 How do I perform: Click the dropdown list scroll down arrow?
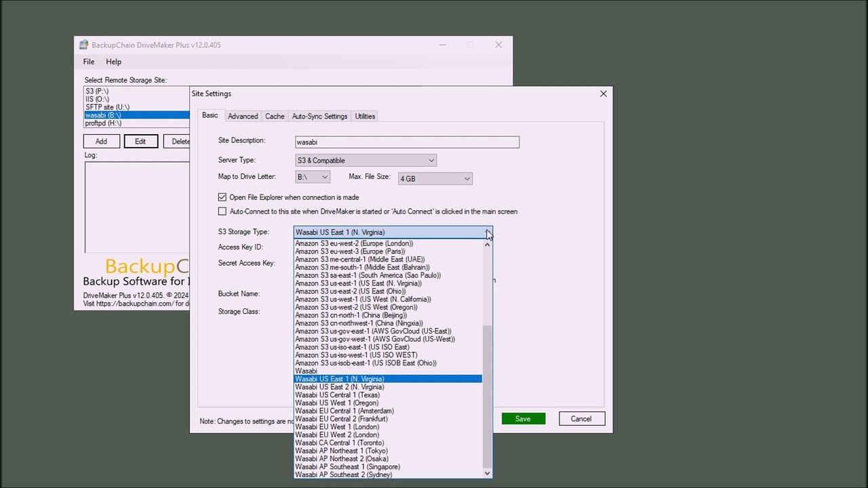coord(487,473)
